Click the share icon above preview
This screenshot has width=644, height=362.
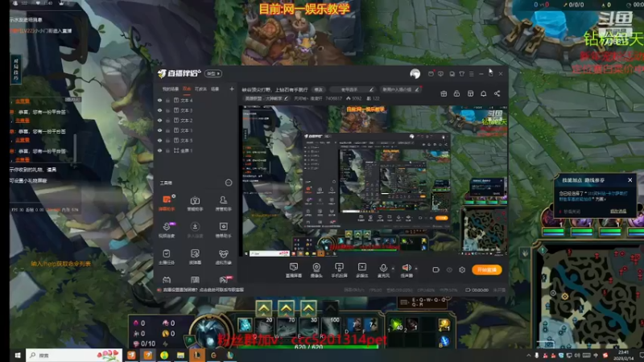click(x=497, y=93)
